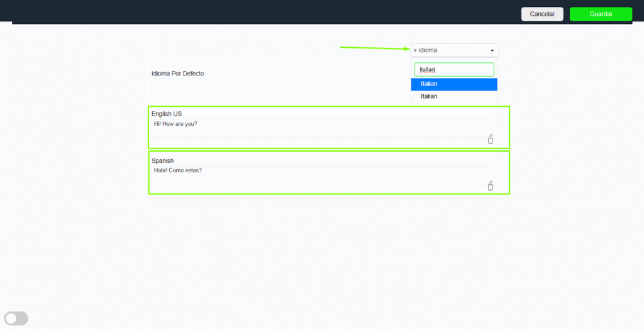Delete the Spanish translation with trash icon
Screen dimensions: 644x329
[491, 187]
